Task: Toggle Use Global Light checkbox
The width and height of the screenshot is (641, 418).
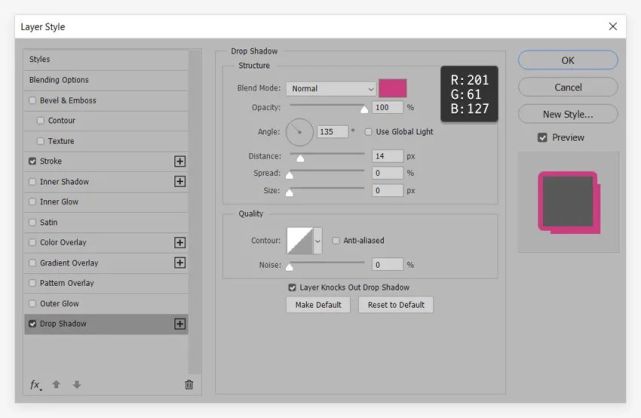Action: (x=368, y=132)
